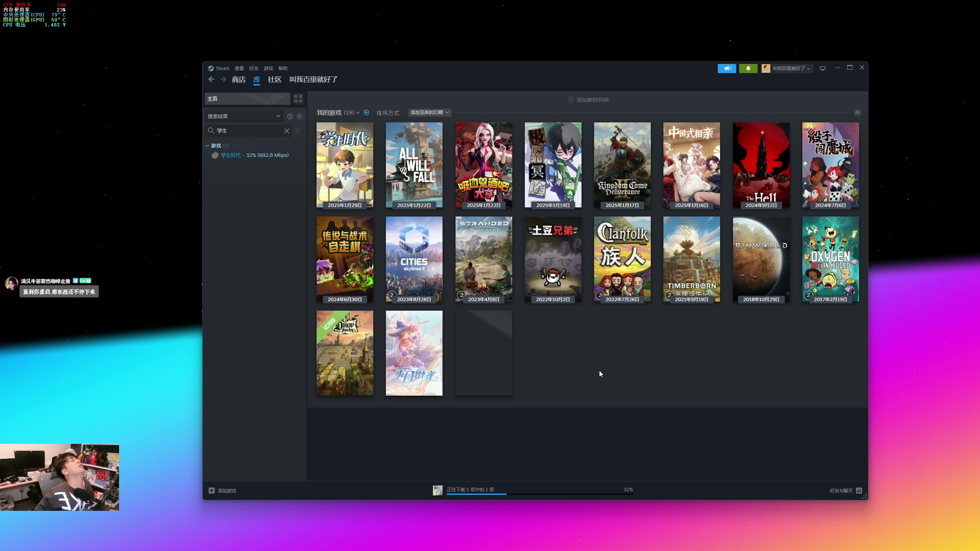
Task: Open the 学生时代 game cover
Action: click(345, 165)
